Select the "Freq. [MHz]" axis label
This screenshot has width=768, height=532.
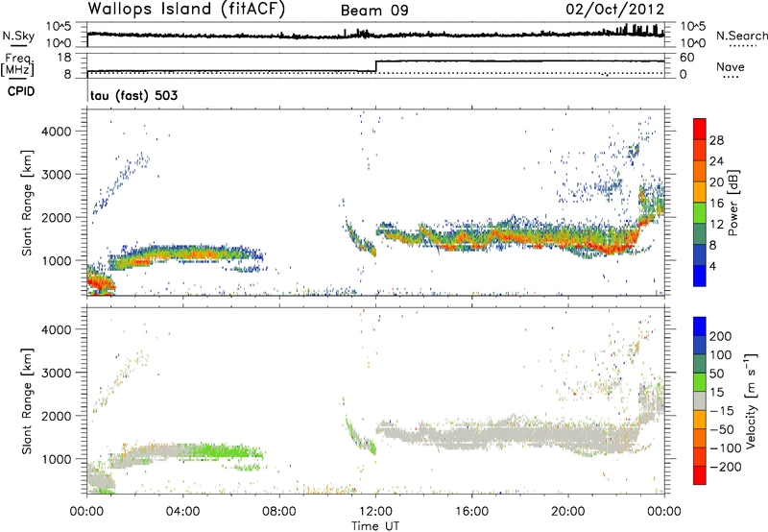click(18, 64)
